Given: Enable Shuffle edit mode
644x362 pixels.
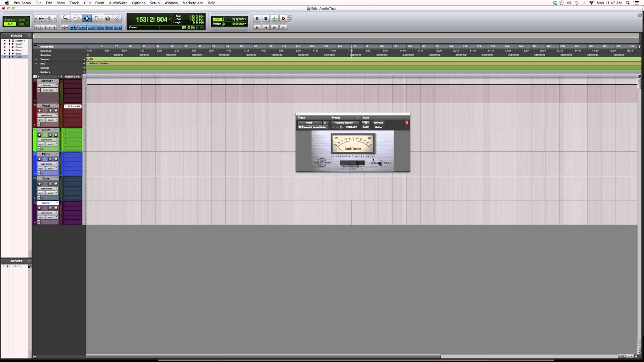Looking at the screenshot, I should click(x=10, y=20).
